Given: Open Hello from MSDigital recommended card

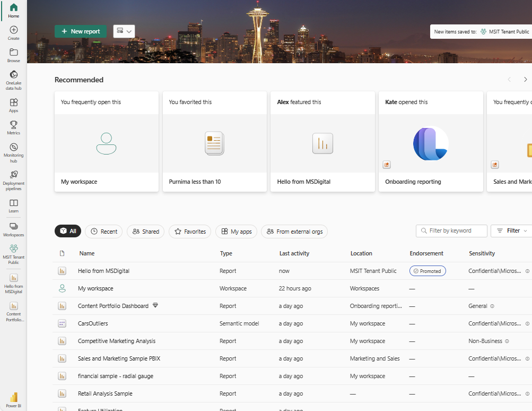Looking at the screenshot, I should (x=322, y=141).
